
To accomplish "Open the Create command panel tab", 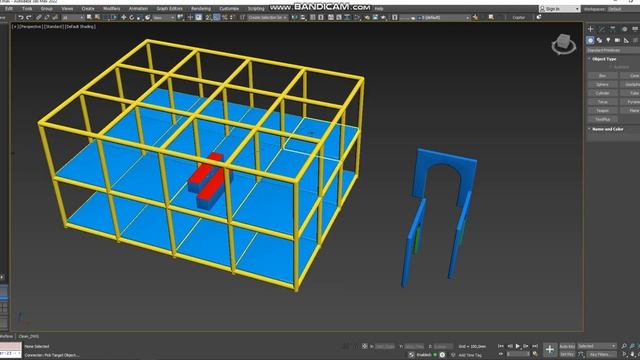I will (x=590, y=29).
